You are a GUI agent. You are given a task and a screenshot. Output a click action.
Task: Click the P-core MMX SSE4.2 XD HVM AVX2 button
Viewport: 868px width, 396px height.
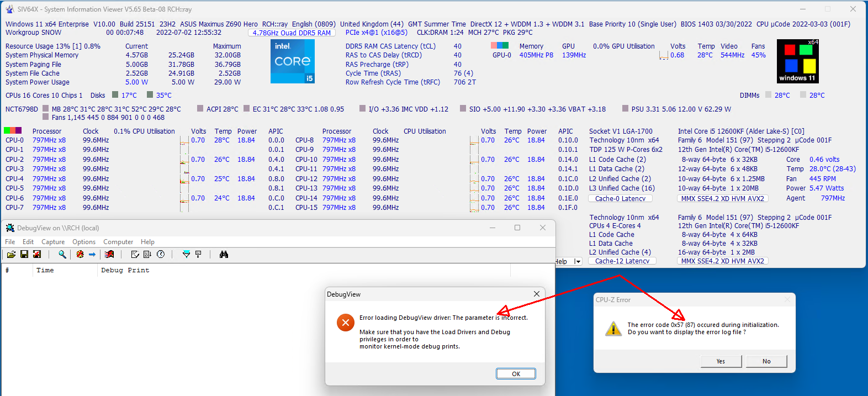[723, 199]
